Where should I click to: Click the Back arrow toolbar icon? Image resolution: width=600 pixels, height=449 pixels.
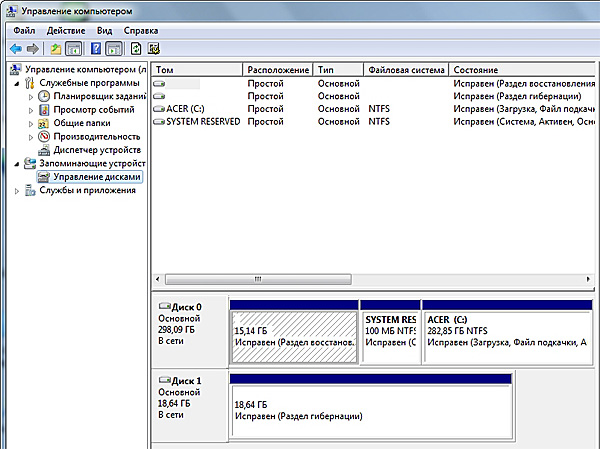[x=15, y=48]
